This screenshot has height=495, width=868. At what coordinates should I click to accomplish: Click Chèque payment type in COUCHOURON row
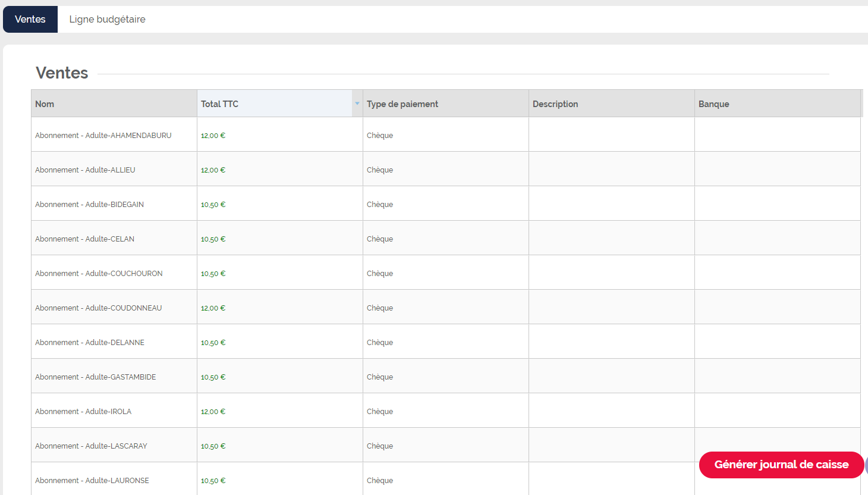pos(380,274)
